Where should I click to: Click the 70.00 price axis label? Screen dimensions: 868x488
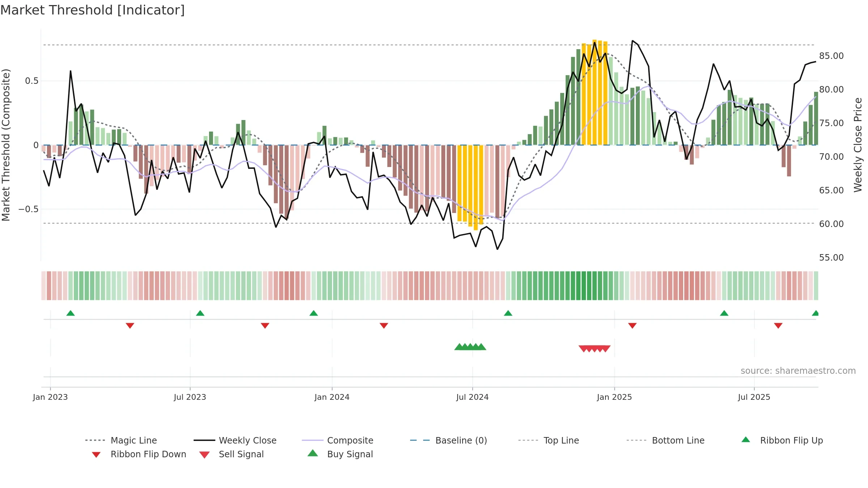tap(831, 157)
